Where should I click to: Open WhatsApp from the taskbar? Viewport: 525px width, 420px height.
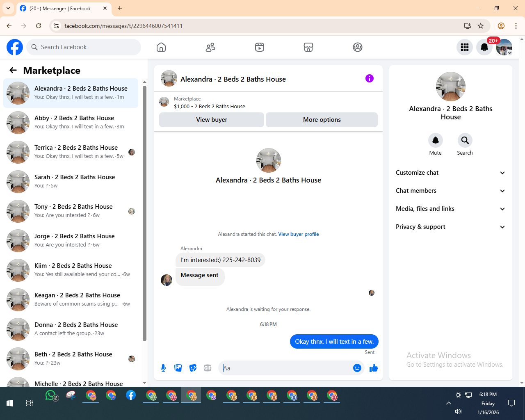pyautogui.click(x=51, y=395)
